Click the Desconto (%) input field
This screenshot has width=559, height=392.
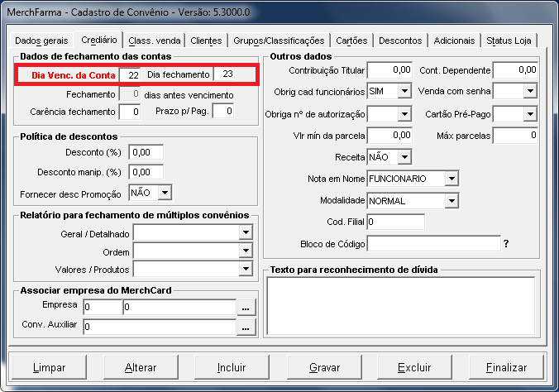pyautogui.click(x=146, y=152)
